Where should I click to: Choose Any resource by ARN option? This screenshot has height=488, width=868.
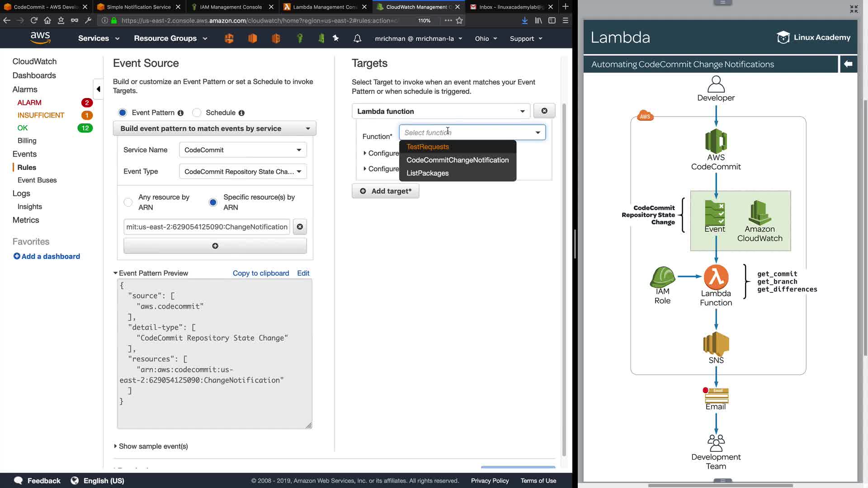pyautogui.click(x=128, y=202)
